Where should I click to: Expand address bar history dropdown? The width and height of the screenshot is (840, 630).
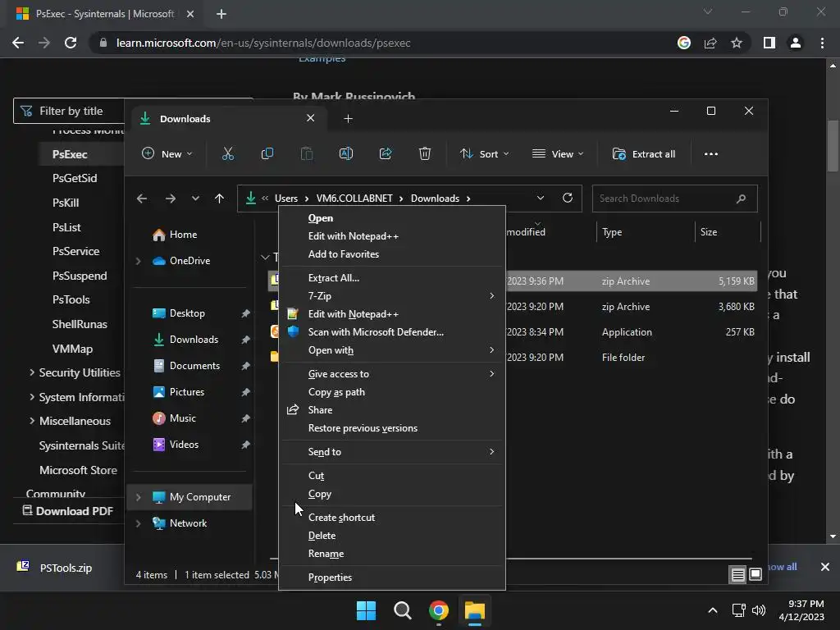coord(541,198)
